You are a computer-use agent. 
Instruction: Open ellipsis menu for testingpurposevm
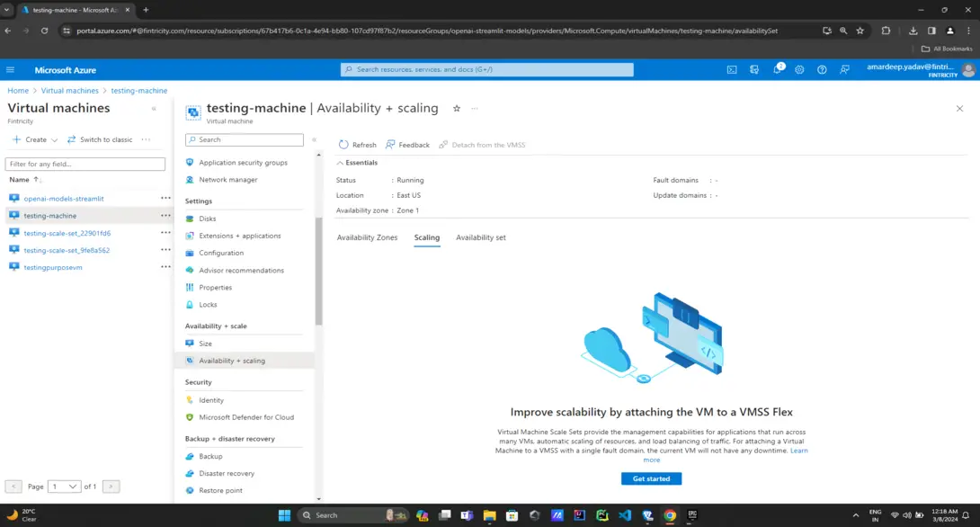[165, 267]
